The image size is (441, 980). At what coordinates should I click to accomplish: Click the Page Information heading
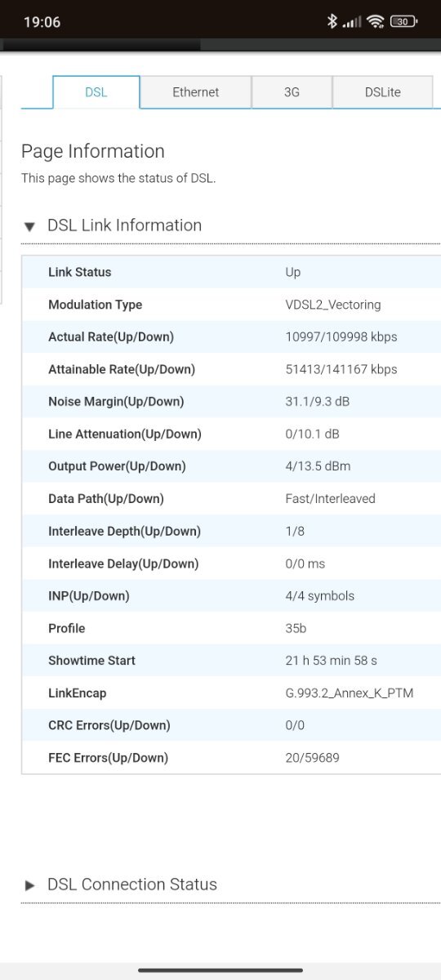(92, 151)
